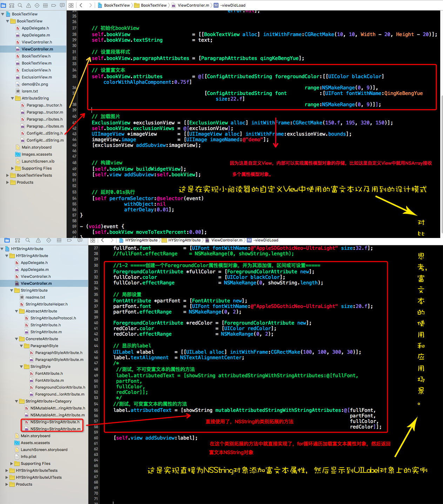Viewport: 443px width, 504px height.
Task: Show the issue navigator in the BookTextView window
Action: click(x=28, y=5)
